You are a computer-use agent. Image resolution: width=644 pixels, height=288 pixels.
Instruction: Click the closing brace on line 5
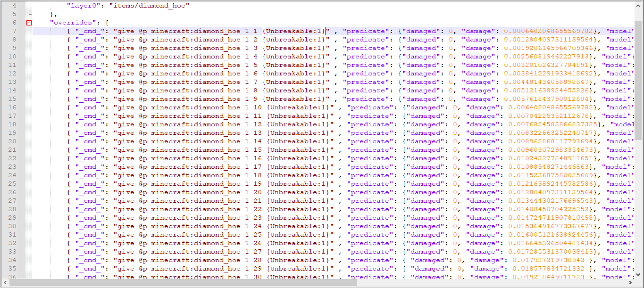[52, 14]
